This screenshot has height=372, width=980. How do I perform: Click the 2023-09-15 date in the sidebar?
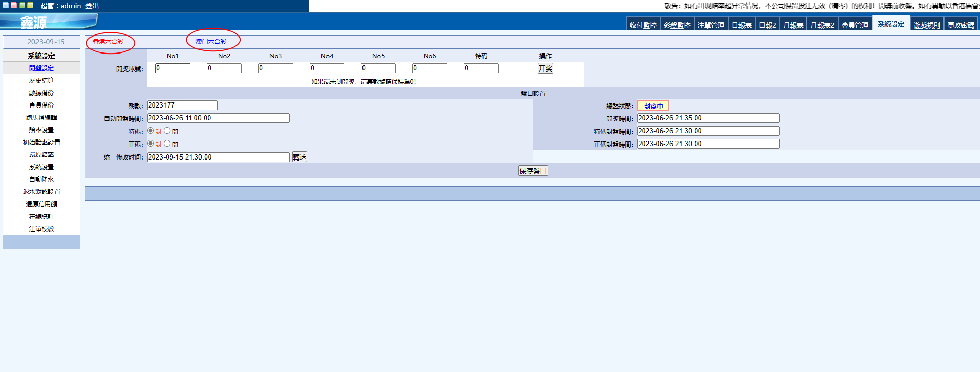click(x=46, y=42)
